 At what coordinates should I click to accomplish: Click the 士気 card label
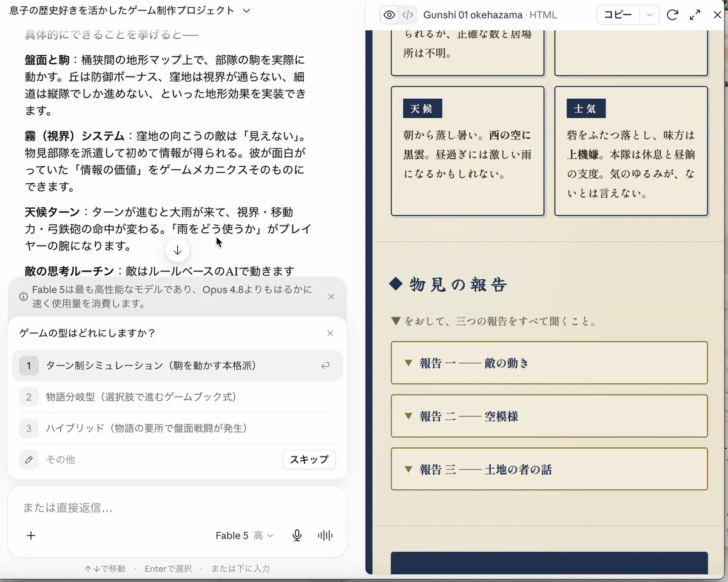tap(586, 109)
